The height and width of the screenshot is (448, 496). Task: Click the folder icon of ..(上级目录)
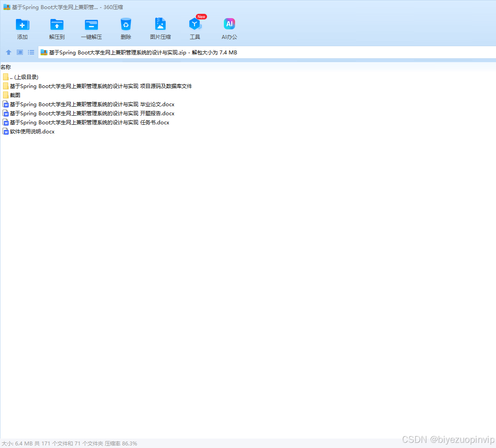click(5, 77)
